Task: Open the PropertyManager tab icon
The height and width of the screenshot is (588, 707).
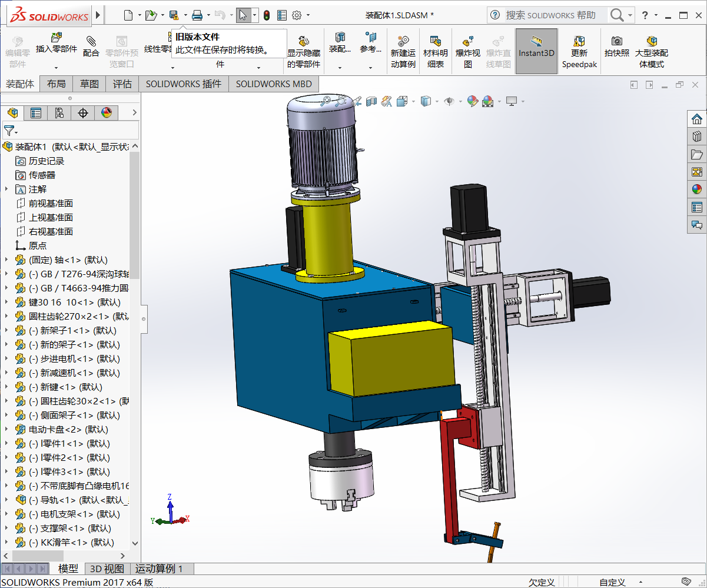Action: point(36,113)
